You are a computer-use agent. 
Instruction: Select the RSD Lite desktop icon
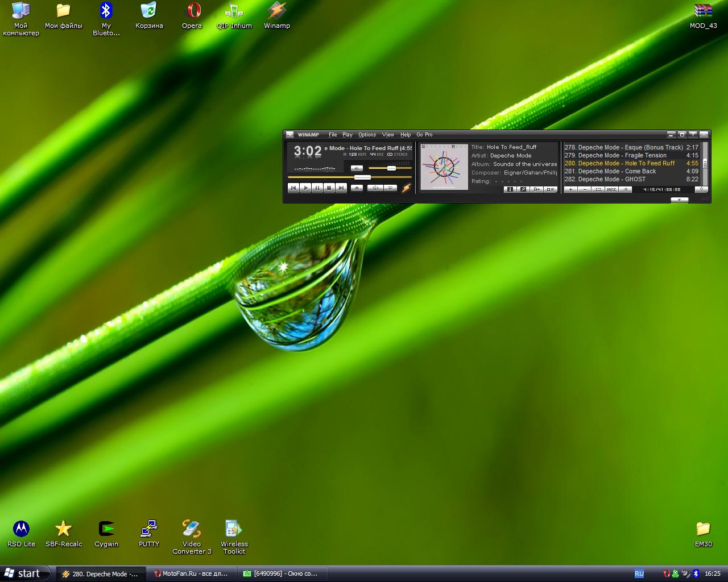[21, 534]
